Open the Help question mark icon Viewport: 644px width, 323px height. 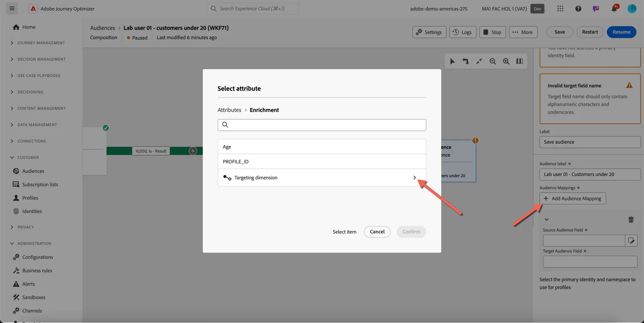pyautogui.click(x=578, y=9)
